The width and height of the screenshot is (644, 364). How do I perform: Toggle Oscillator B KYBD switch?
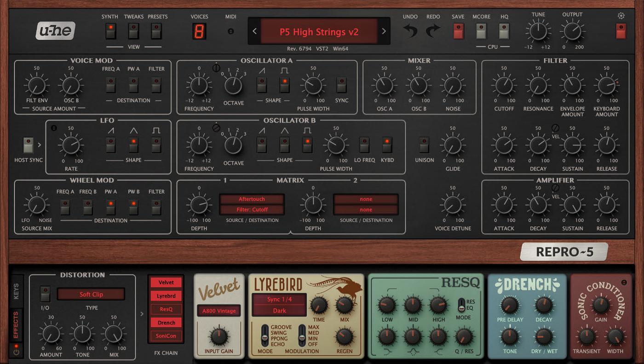[387, 144]
